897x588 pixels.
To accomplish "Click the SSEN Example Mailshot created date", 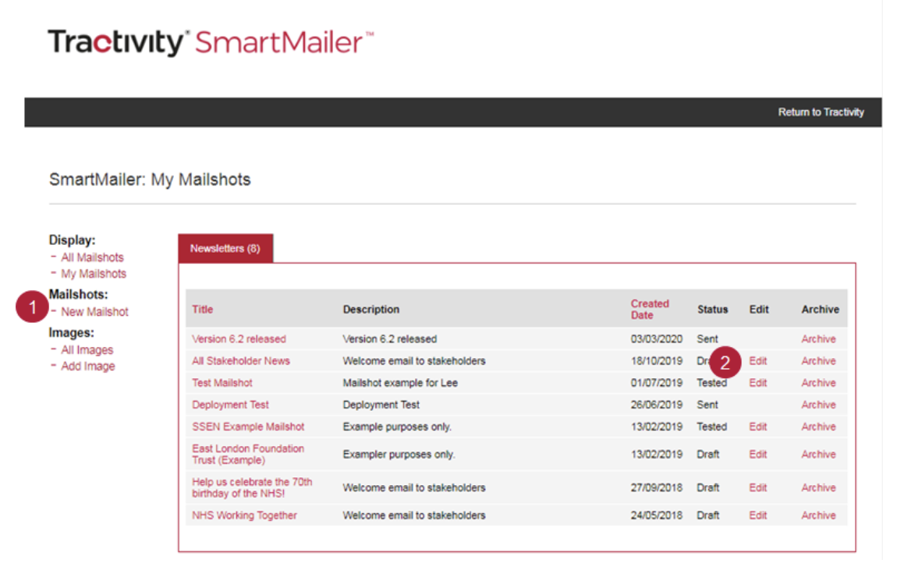I will [x=657, y=427].
